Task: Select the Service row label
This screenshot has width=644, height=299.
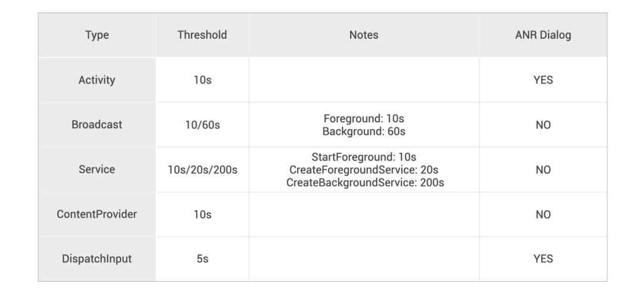Action: pos(97,169)
